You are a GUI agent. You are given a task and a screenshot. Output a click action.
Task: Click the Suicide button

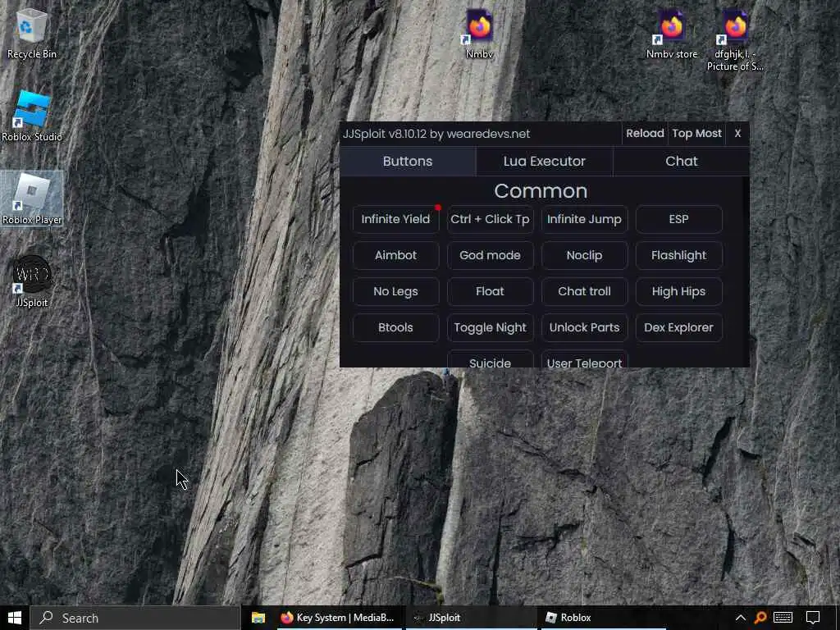(490, 360)
